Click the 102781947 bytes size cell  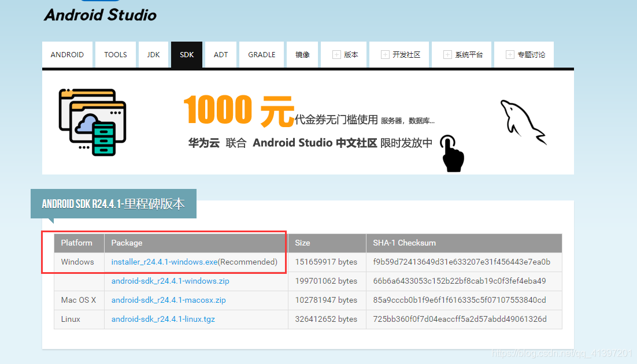327,300
